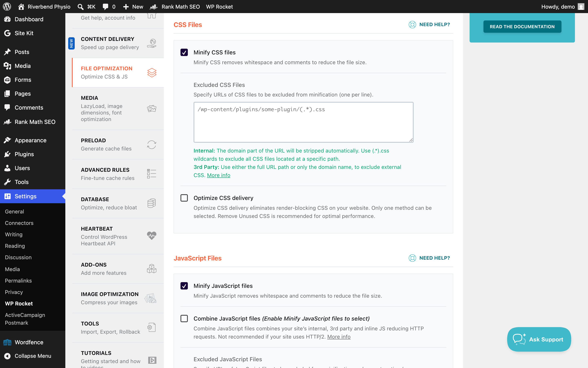This screenshot has height=368, width=588.
Task: Click the Tools gear document icon
Action: (152, 328)
